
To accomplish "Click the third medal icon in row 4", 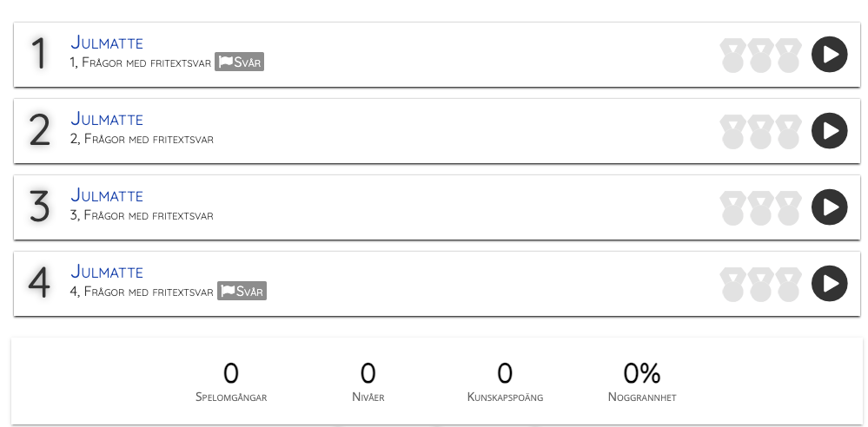I will [x=788, y=285].
